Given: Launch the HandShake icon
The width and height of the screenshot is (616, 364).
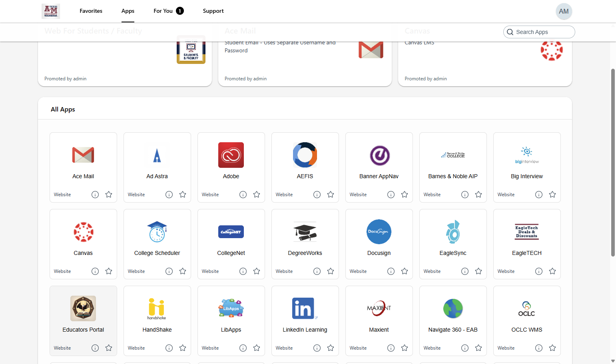Looking at the screenshot, I should click(157, 308).
